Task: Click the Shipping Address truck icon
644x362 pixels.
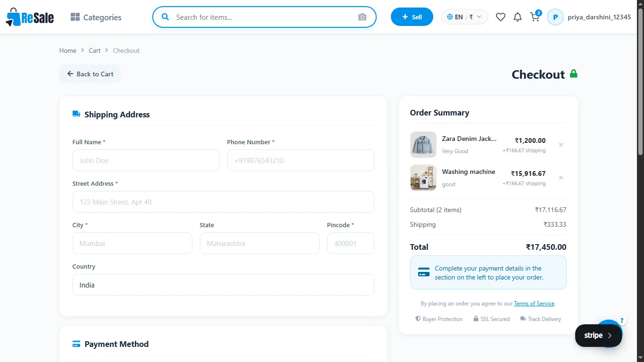Action: [76, 114]
